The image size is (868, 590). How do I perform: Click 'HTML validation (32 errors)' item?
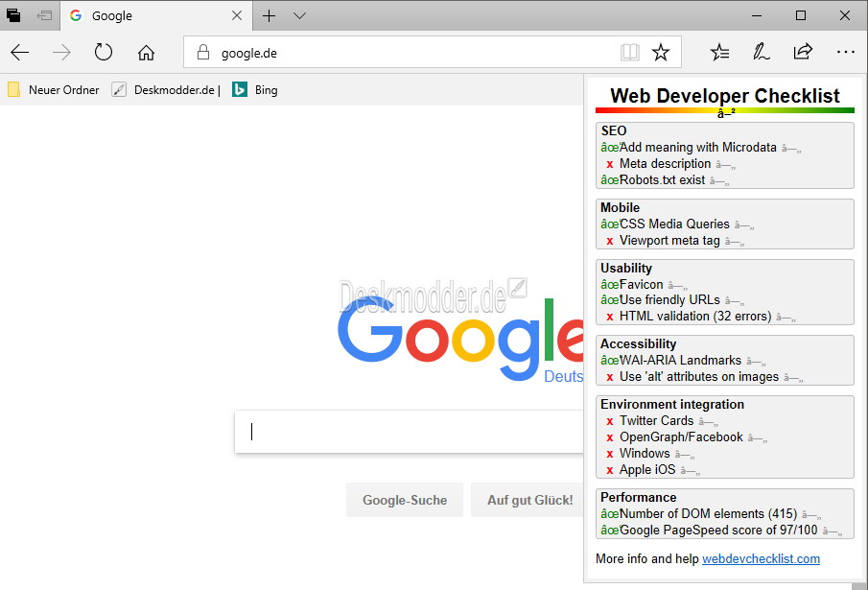(x=695, y=316)
